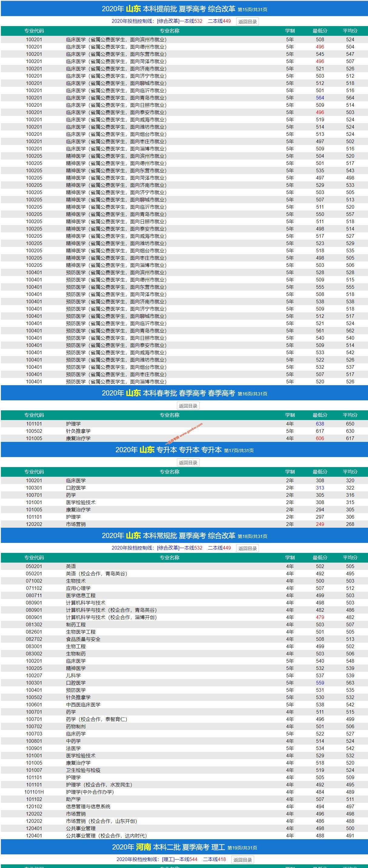Select 儿科学 row

pyautogui.click(x=184, y=676)
